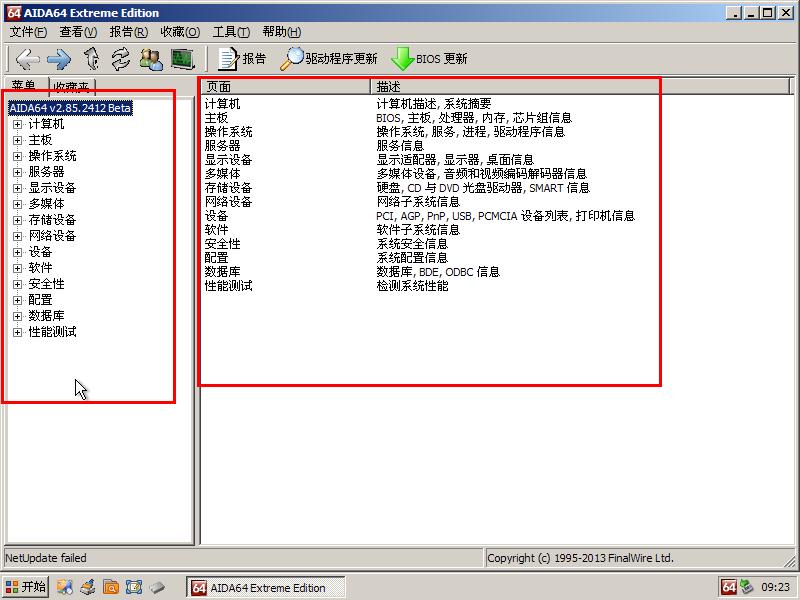Click the network tray icon beside the clock

click(x=746, y=587)
